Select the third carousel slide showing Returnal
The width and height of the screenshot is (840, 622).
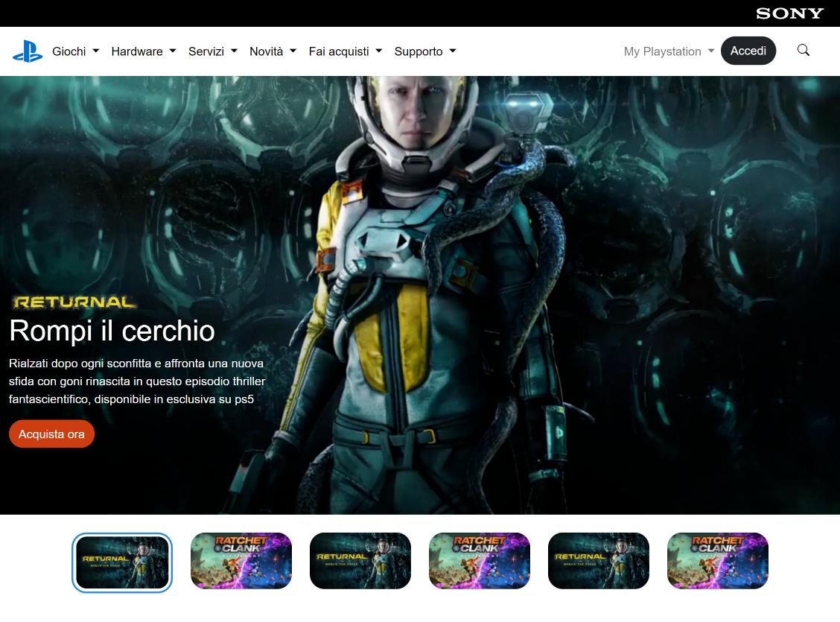coord(360,560)
